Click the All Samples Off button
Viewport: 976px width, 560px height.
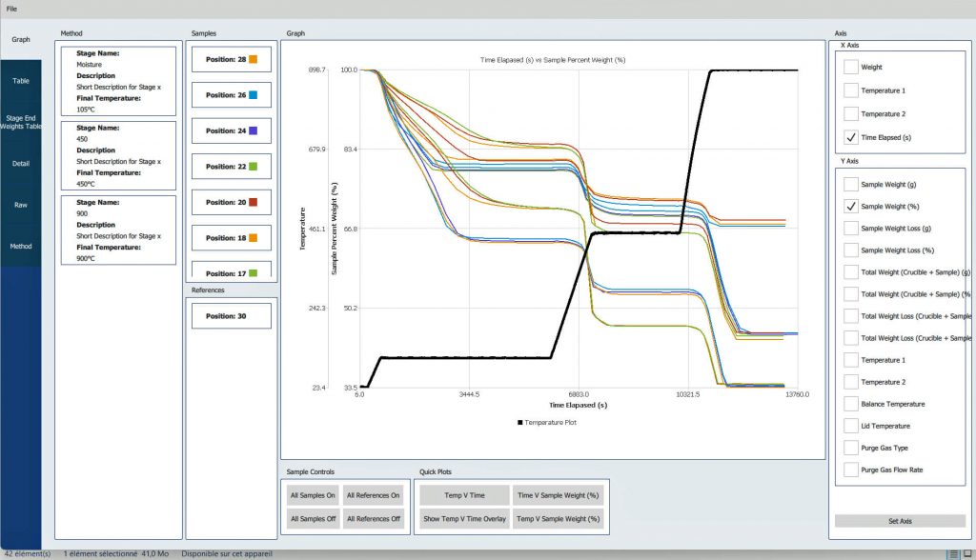tap(313, 519)
